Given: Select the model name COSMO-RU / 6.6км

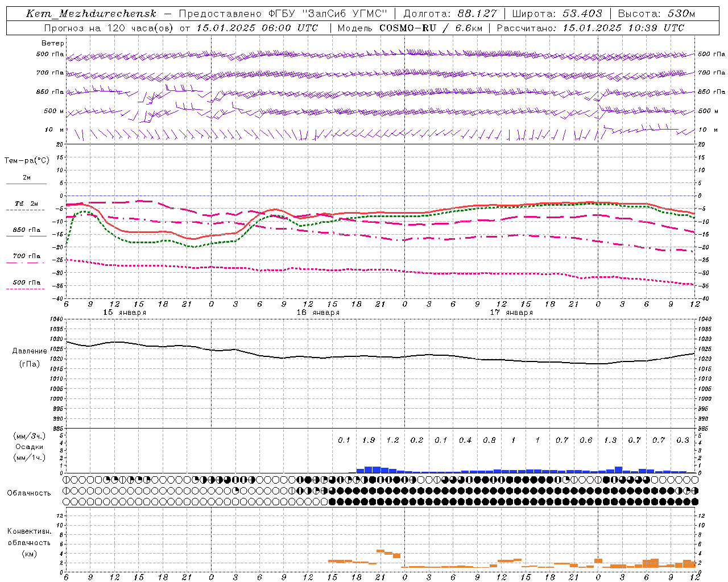Looking at the screenshot, I should 430,28.
